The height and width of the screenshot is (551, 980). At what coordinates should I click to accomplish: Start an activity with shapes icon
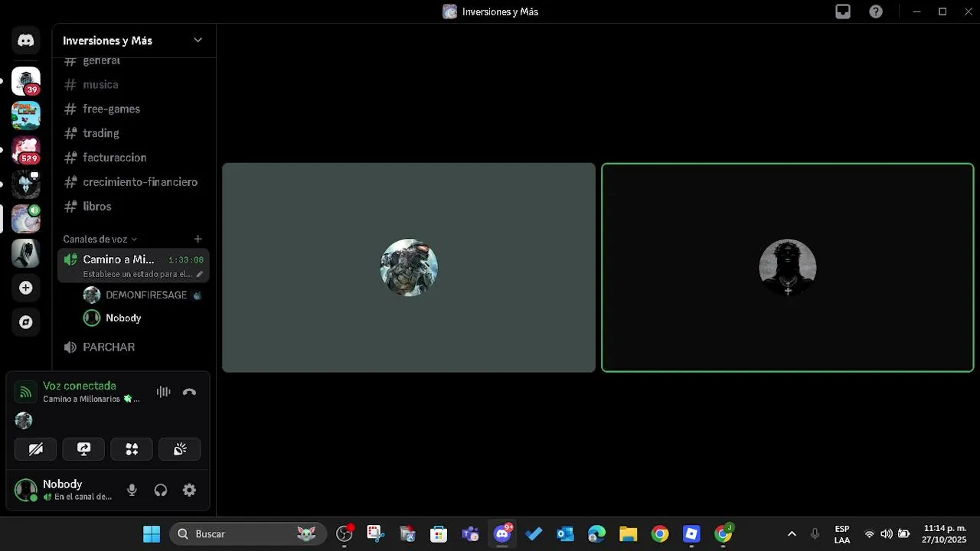132,449
